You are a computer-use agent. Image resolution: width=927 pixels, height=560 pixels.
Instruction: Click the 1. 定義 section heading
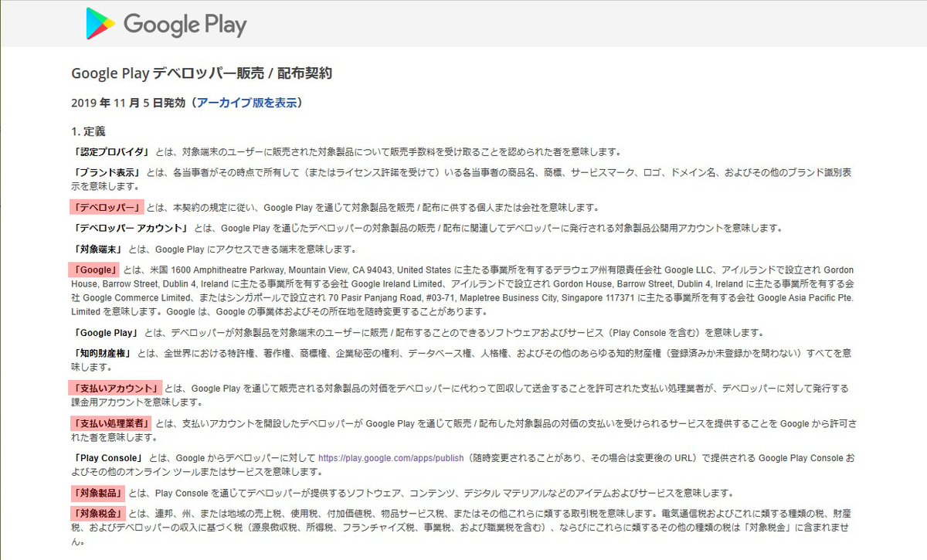(x=88, y=131)
